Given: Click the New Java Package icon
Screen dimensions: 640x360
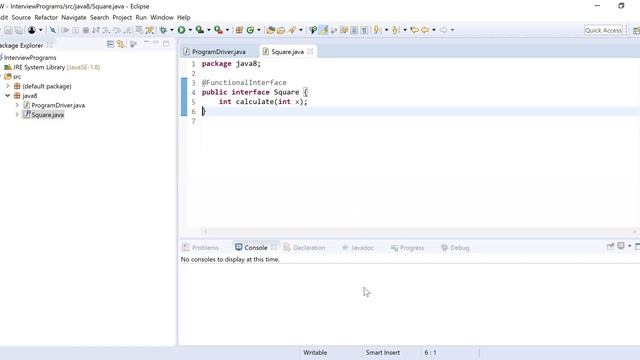Looking at the screenshot, I should tap(239, 30).
